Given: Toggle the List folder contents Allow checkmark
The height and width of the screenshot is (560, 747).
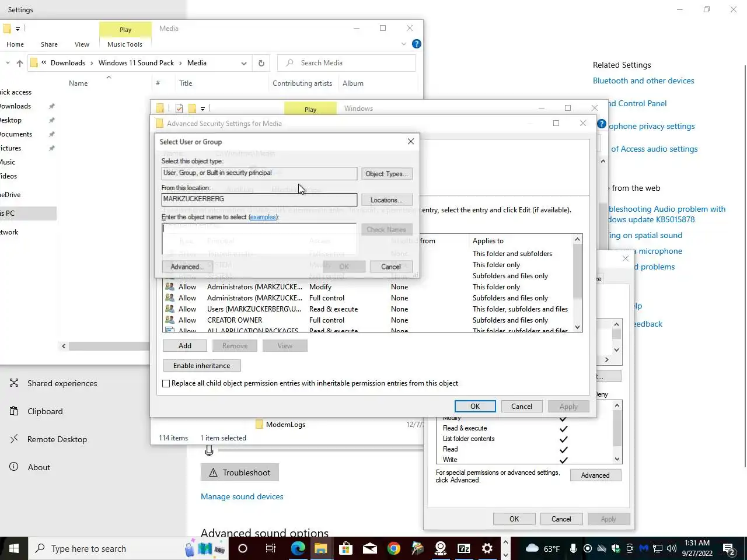Looking at the screenshot, I should [564, 439].
